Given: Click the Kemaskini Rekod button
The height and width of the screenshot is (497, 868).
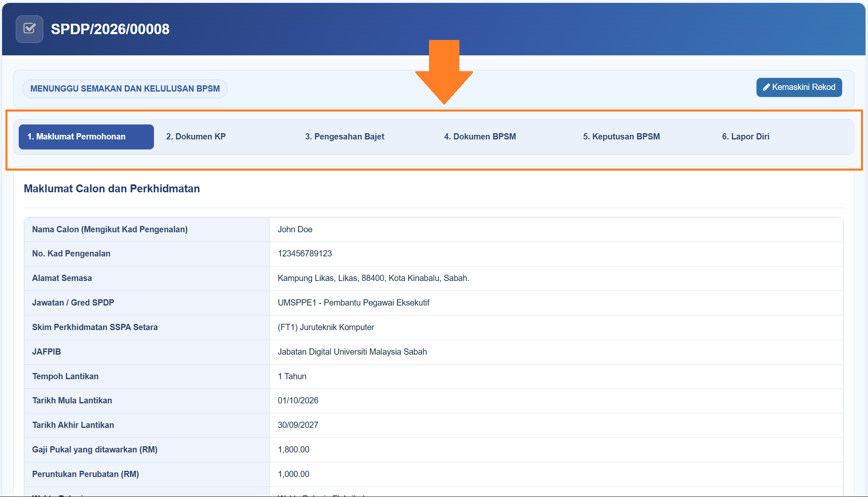Looking at the screenshot, I should coord(799,87).
